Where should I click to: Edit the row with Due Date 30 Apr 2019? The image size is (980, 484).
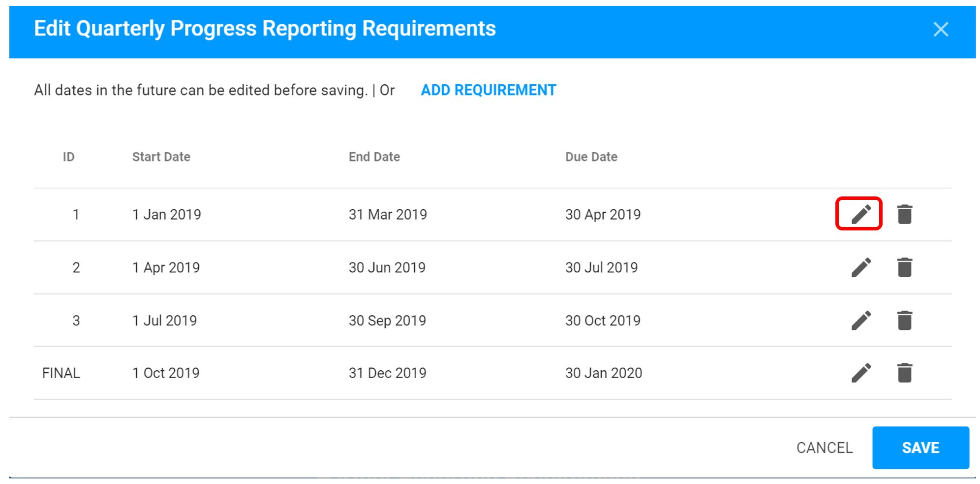[862, 214]
